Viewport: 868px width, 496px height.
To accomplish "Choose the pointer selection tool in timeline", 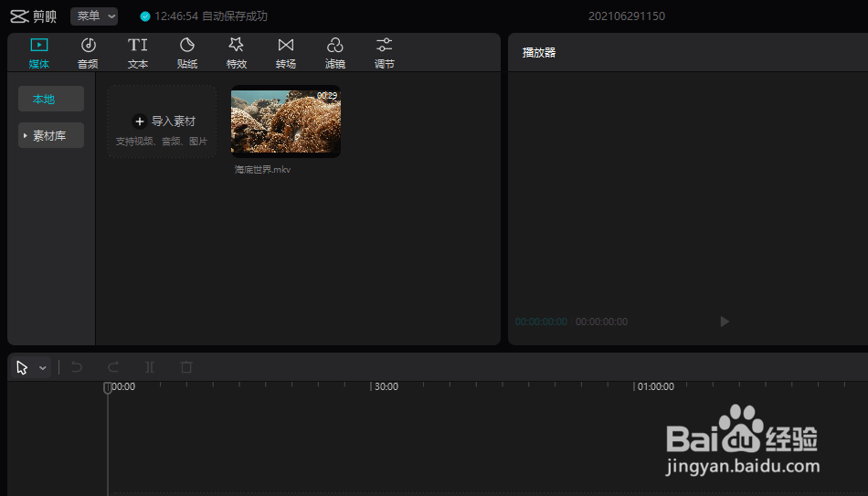I will (22, 367).
